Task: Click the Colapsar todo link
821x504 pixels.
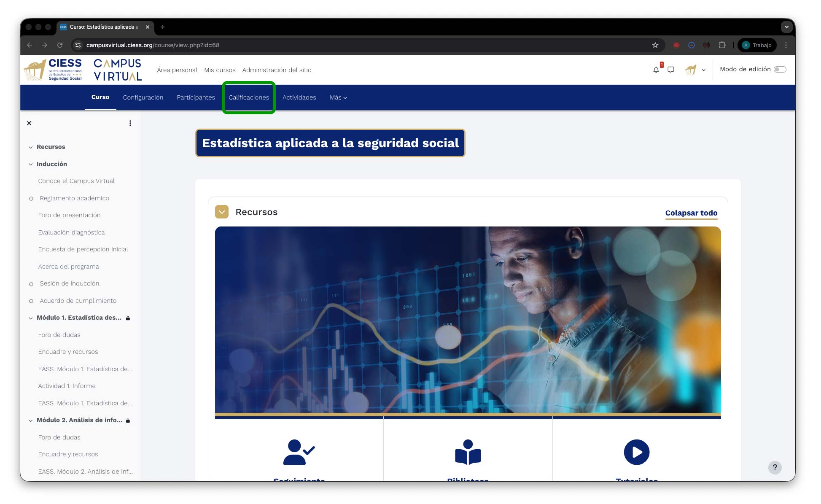Action: pos(691,213)
